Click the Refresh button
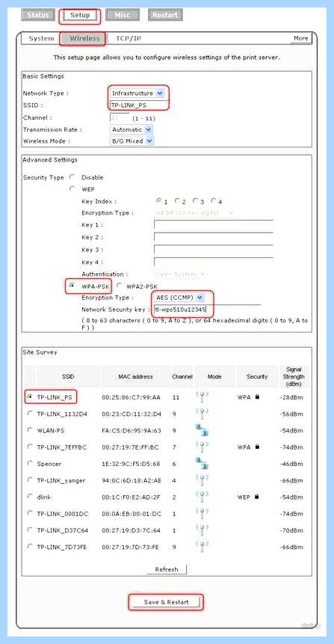 167,569
